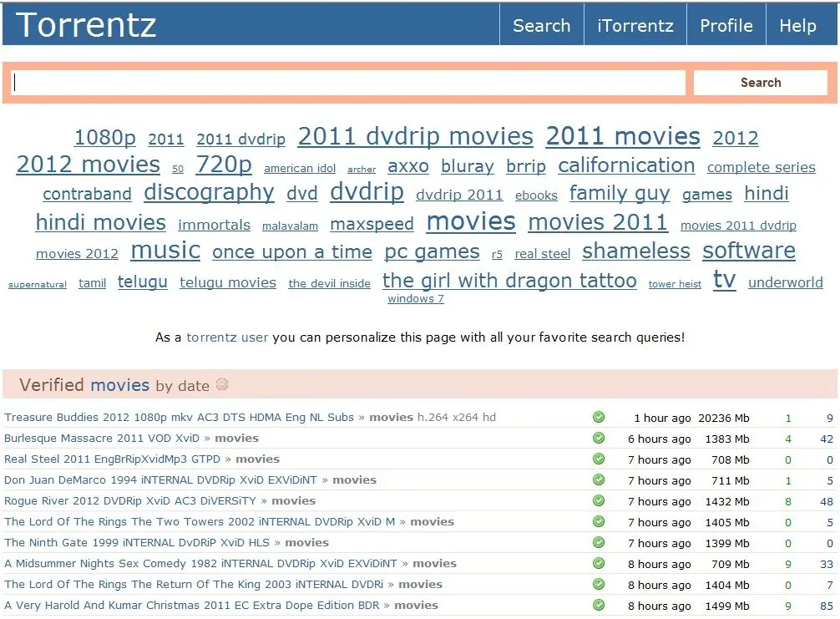The height and width of the screenshot is (619, 840).
Task: Open the 'movies' link in the Verified movies heading
Action: coord(120,385)
